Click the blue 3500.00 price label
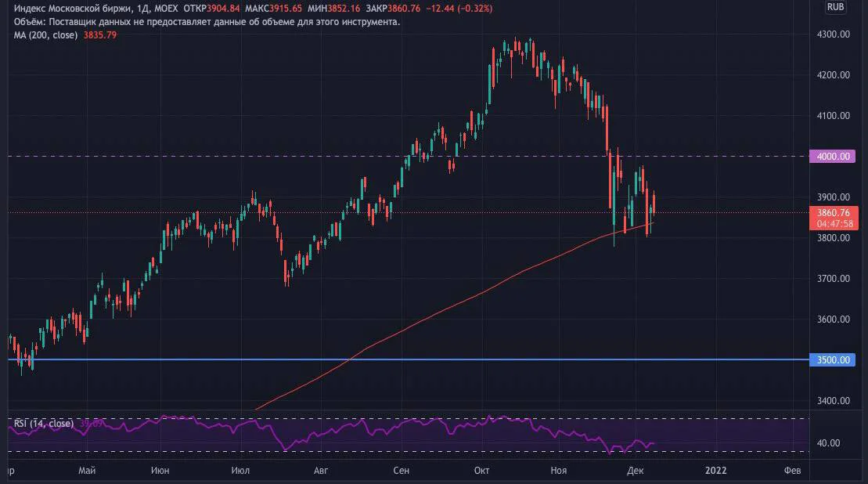This screenshot has width=868, height=484. tap(833, 360)
